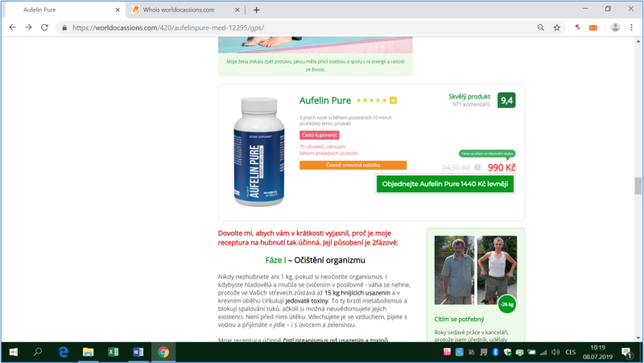644x363 pixels.
Task: Click Objednejte Aufelin Pure order button
Action: pos(445,184)
